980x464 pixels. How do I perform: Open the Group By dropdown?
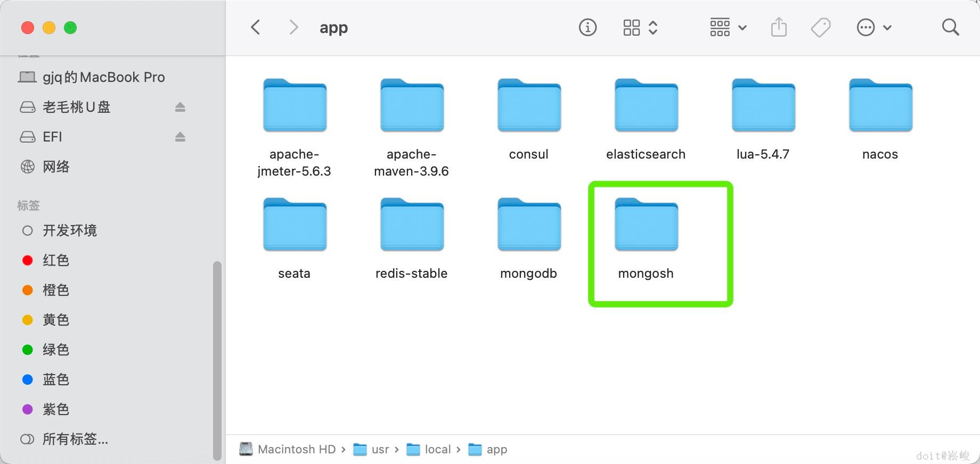point(728,27)
